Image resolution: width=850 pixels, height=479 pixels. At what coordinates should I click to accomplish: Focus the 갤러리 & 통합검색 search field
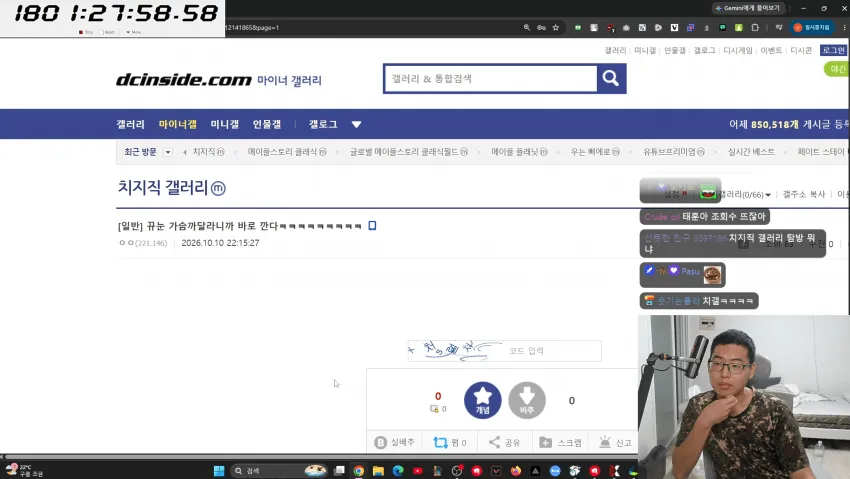click(490, 79)
